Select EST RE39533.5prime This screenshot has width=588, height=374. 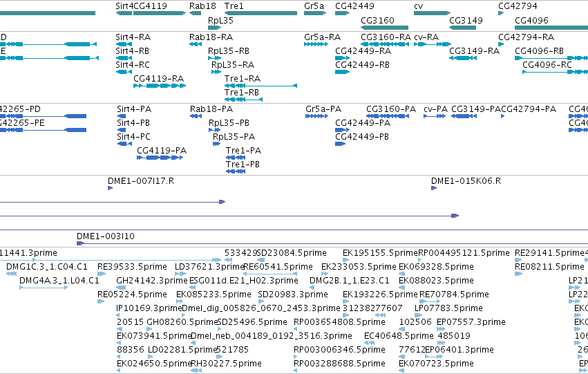tap(102, 274)
